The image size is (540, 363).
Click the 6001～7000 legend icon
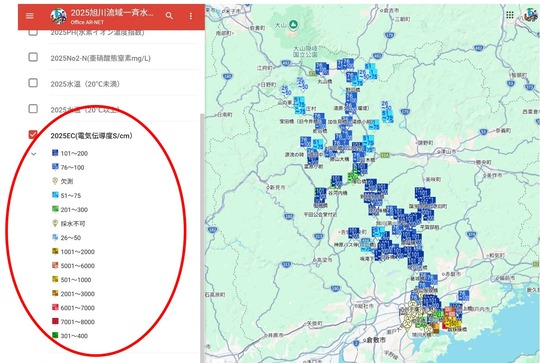click(55, 307)
